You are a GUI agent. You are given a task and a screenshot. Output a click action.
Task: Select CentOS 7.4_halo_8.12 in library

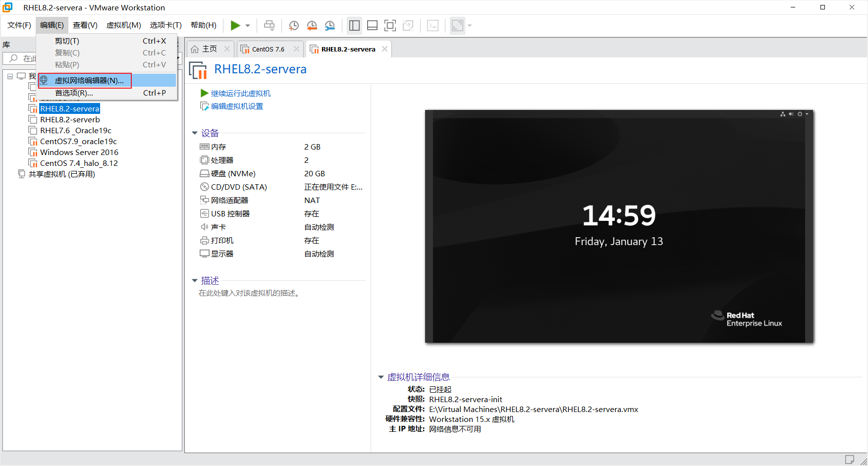point(79,163)
